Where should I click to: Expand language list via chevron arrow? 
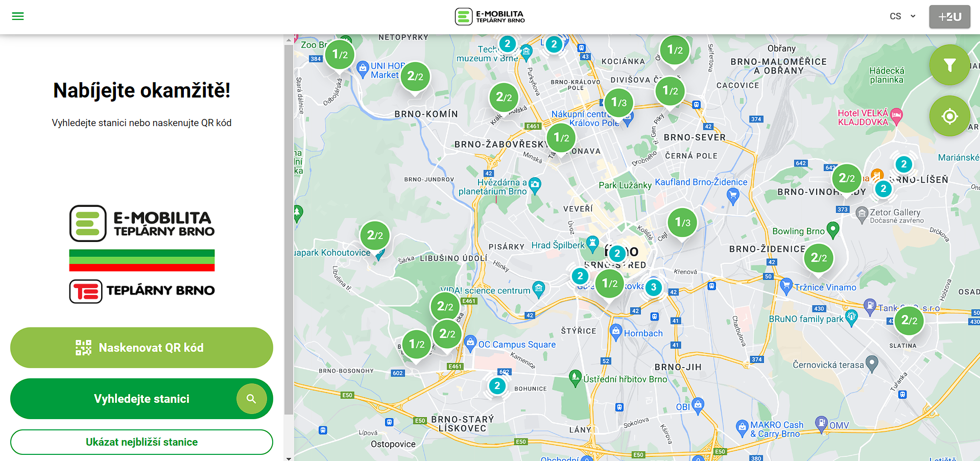913,16
